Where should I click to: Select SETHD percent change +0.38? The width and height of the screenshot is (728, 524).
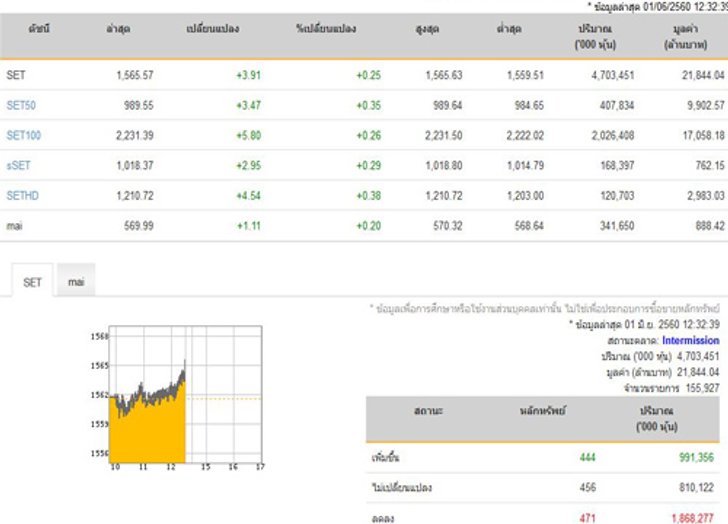pos(369,196)
